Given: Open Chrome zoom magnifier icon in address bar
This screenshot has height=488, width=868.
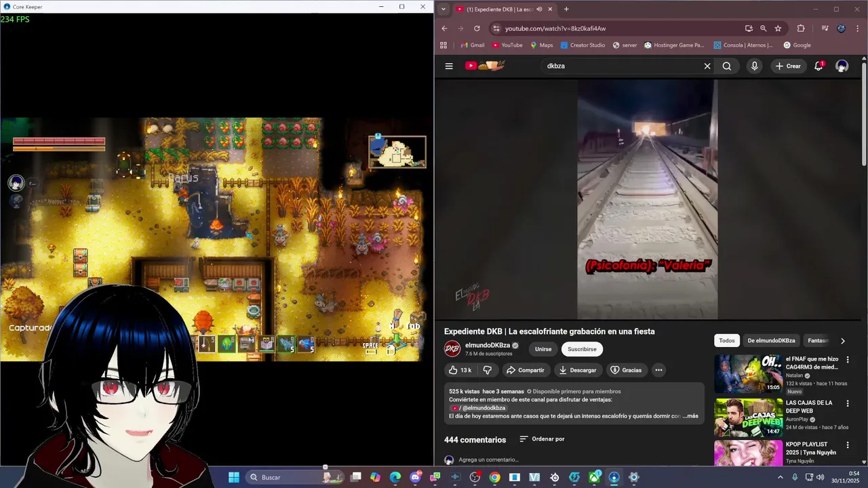Looking at the screenshot, I should click(763, 28).
